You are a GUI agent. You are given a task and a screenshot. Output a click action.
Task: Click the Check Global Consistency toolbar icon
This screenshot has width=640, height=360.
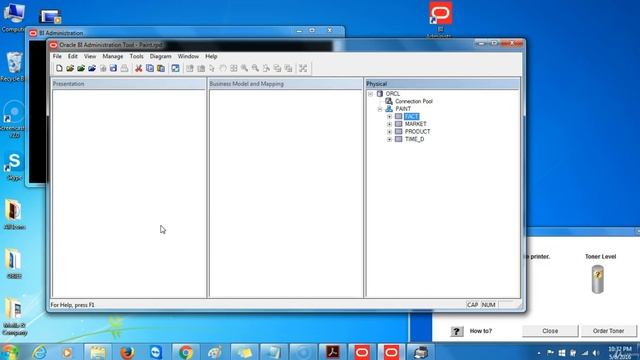pos(175,68)
